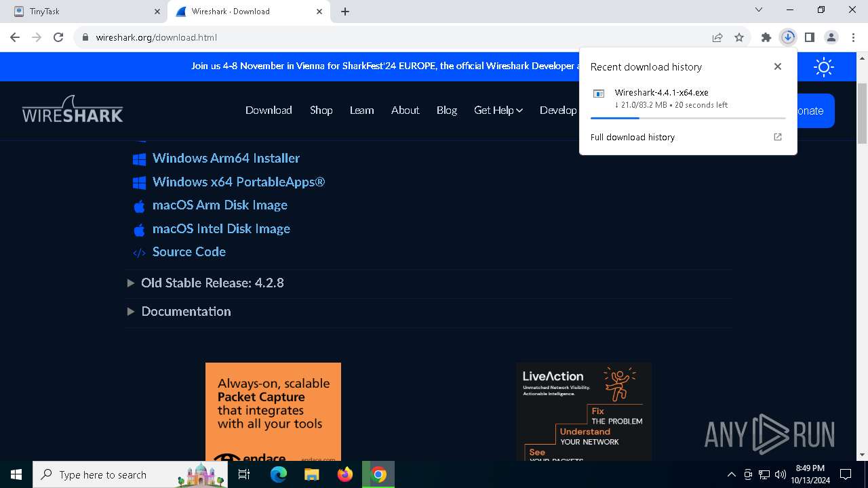
Task: Open the Windows Start menu
Action: pyautogui.click(x=16, y=474)
